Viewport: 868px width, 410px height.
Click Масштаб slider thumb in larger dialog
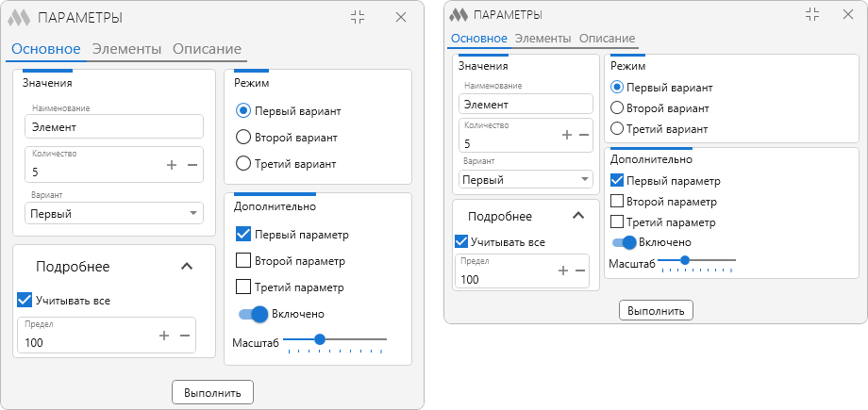pyautogui.click(x=320, y=338)
